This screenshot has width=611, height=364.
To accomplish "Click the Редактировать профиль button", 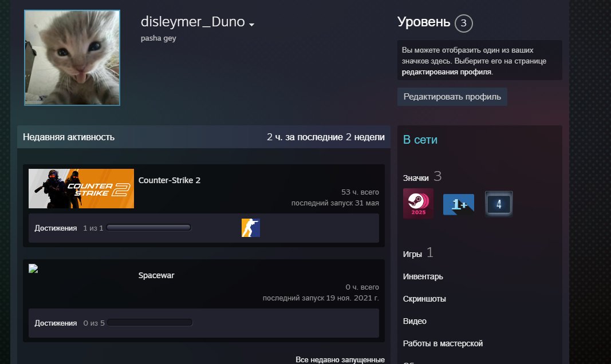I will point(452,97).
